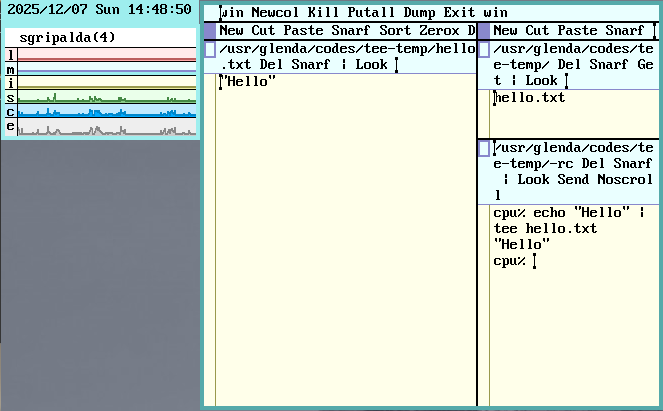Click the green 's' syscalls graph
Viewport: 663px width, 411px height.
point(107,97)
